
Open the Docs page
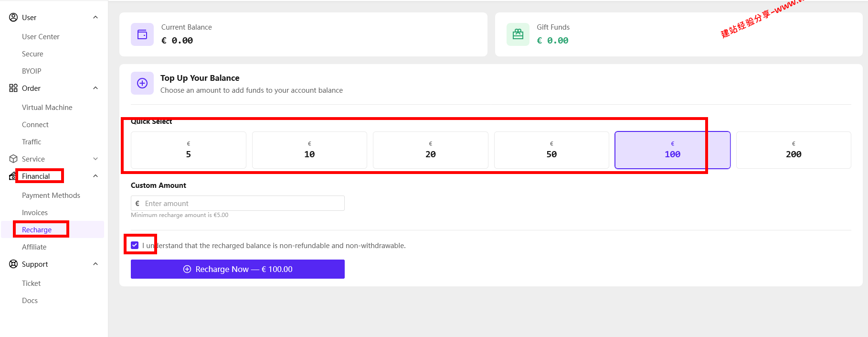coord(30,301)
